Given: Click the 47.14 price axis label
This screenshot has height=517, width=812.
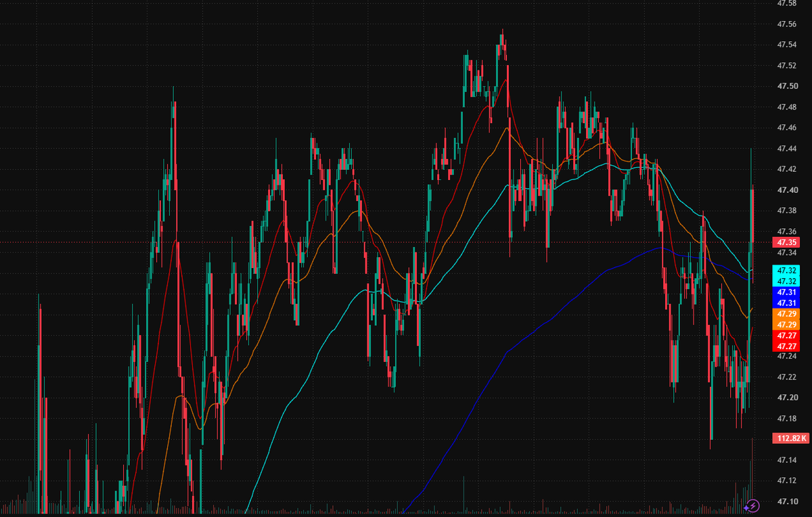Looking at the screenshot, I should click(786, 460).
